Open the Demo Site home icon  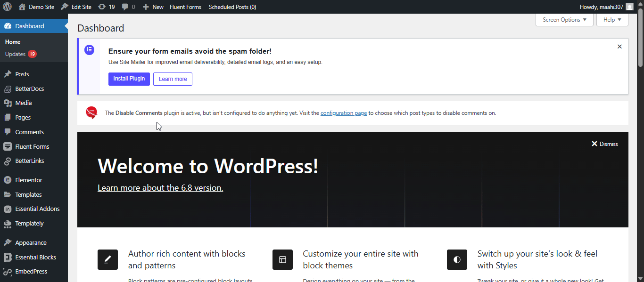pyautogui.click(x=22, y=7)
